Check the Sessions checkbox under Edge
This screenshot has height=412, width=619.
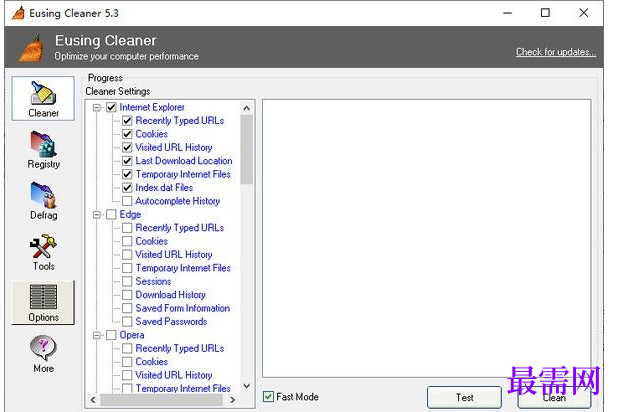tap(127, 282)
